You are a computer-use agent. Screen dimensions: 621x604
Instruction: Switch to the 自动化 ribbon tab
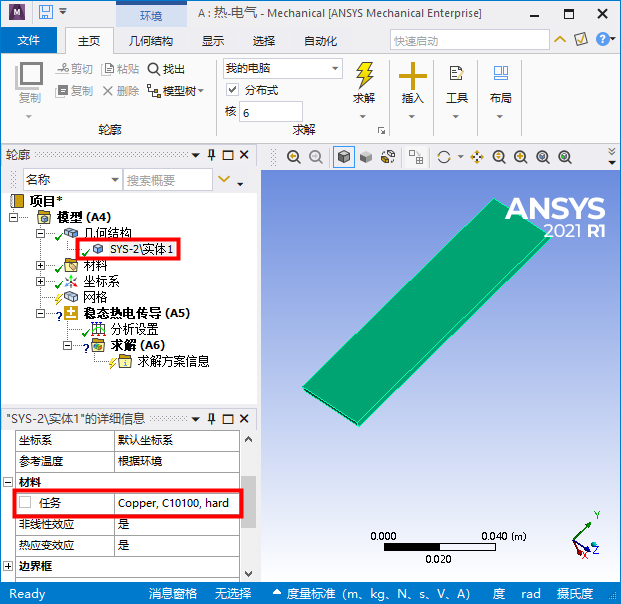click(320, 41)
